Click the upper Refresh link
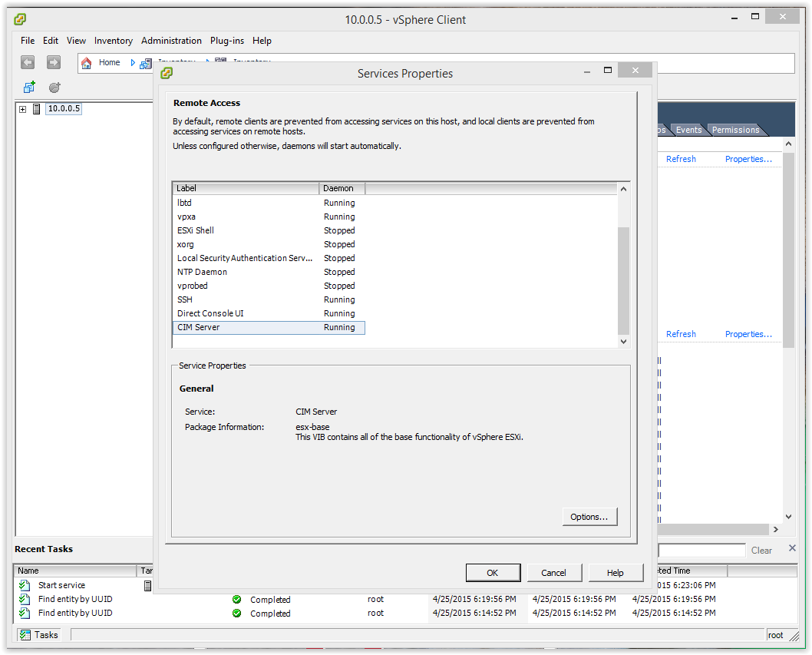Image resolution: width=812 pixels, height=655 pixels. tap(681, 159)
